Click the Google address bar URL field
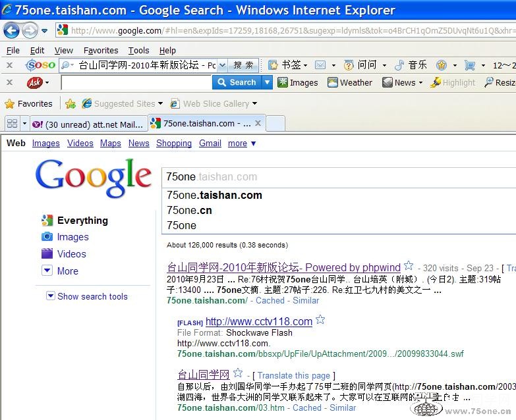 click(x=286, y=30)
